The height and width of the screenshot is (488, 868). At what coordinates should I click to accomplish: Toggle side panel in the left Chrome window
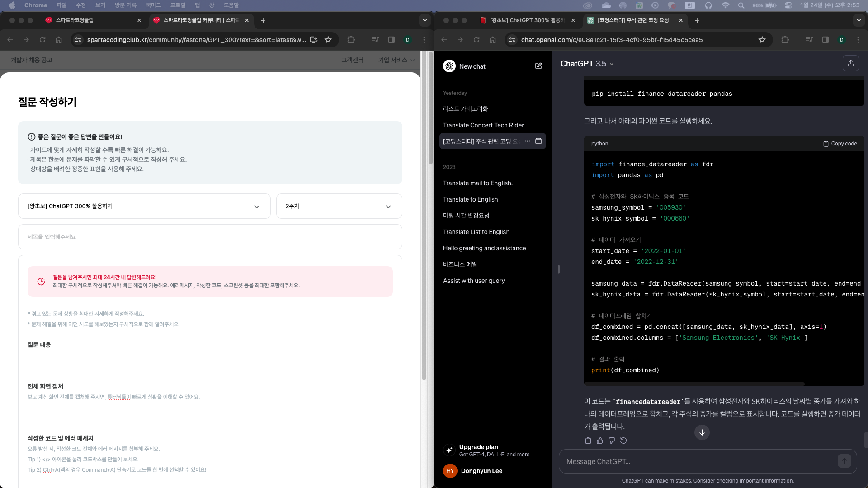(392, 40)
